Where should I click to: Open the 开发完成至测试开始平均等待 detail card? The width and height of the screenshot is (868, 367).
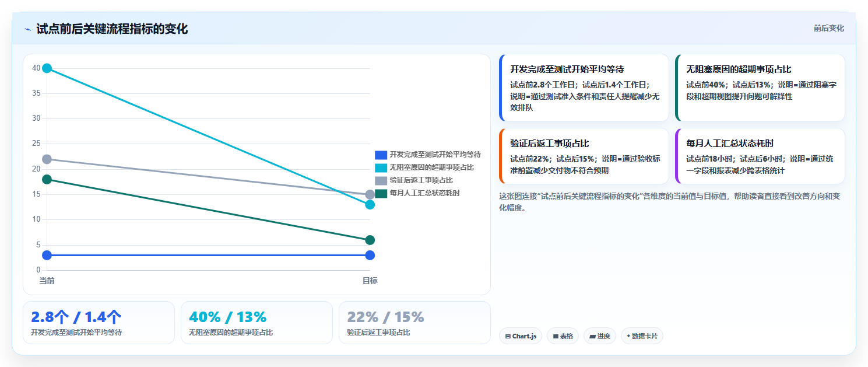584,88
